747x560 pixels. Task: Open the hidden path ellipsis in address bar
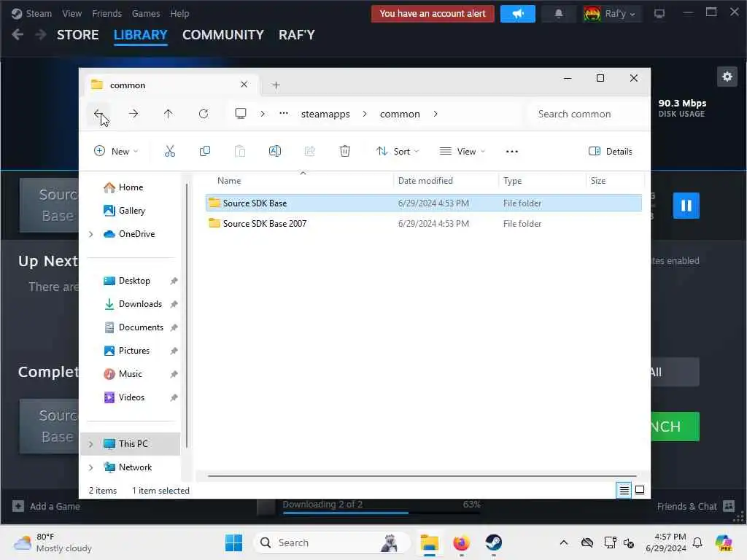click(284, 113)
